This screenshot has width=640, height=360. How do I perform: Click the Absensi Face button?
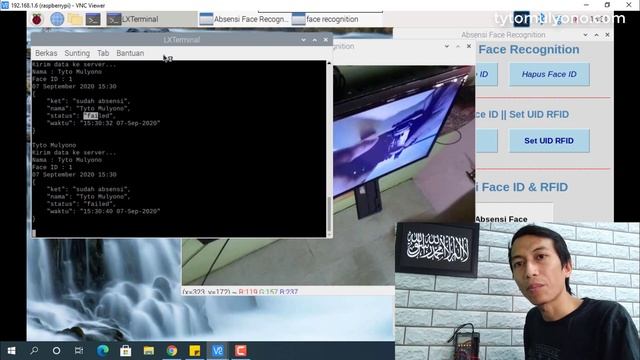click(x=514, y=214)
